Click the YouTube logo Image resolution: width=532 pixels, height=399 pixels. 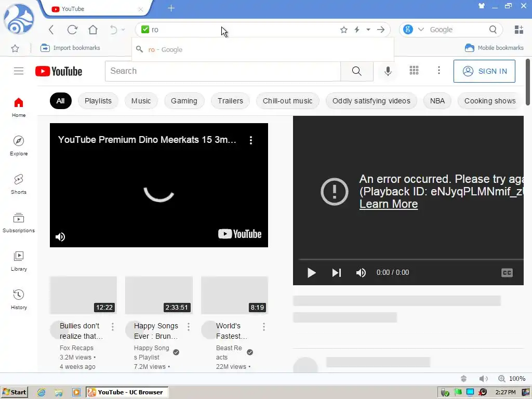point(59,71)
